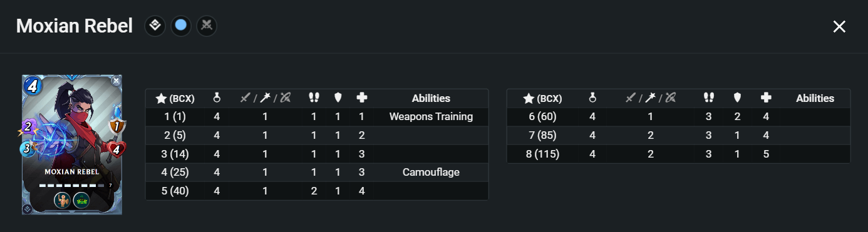The image size is (868, 232).
Task: Click the Abilities header in right table
Action: coord(815,98)
